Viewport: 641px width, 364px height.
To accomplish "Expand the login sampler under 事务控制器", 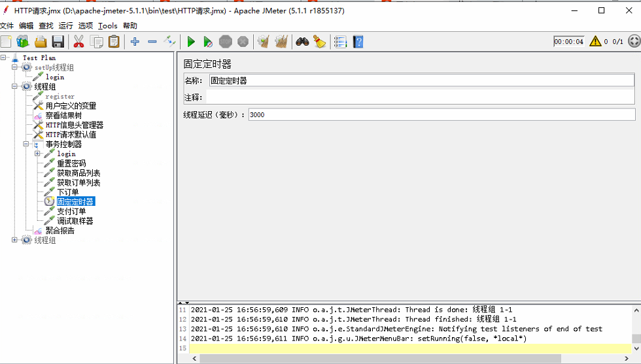I will pyautogui.click(x=37, y=154).
